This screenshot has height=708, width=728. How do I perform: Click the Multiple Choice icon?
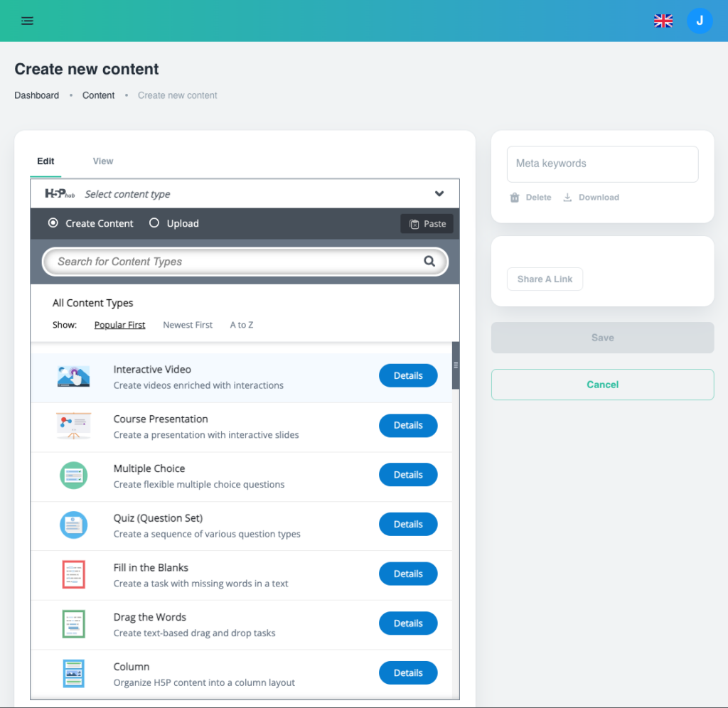73,475
